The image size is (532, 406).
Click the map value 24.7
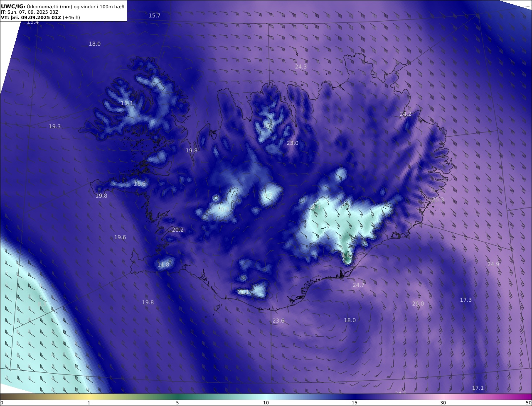[359, 285]
